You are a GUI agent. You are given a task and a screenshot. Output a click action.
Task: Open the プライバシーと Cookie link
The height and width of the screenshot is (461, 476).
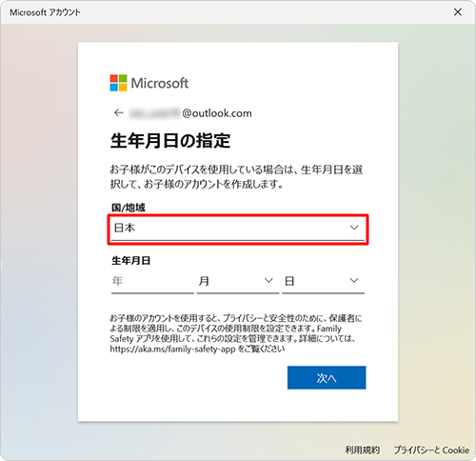[431, 450]
